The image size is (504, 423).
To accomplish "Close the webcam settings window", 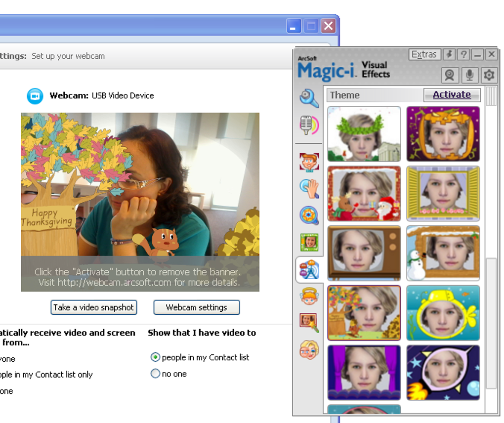I will tap(328, 26).
